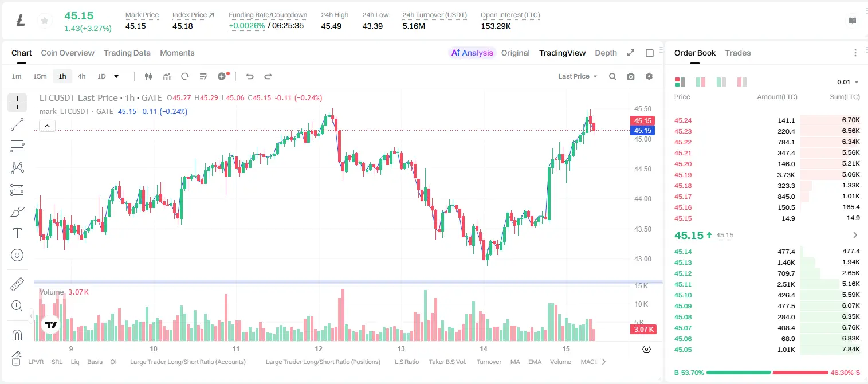
Task: Add LTC to favorites with the star icon
Action: 44,21
